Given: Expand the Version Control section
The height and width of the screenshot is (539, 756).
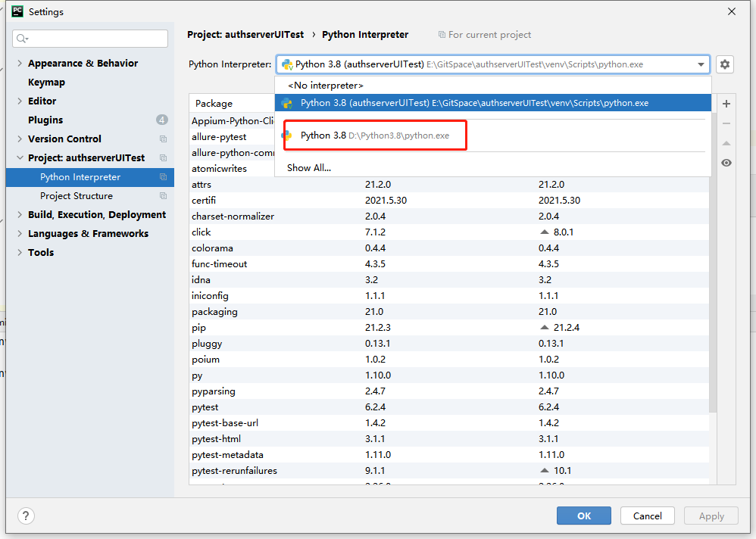Looking at the screenshot, I should pyautogui.click(x=20, y=139).
